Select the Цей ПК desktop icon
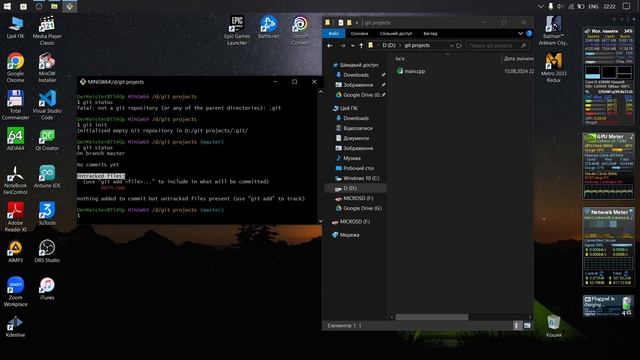Viewport: 640px width, 360px height. (x=15, y=27)
